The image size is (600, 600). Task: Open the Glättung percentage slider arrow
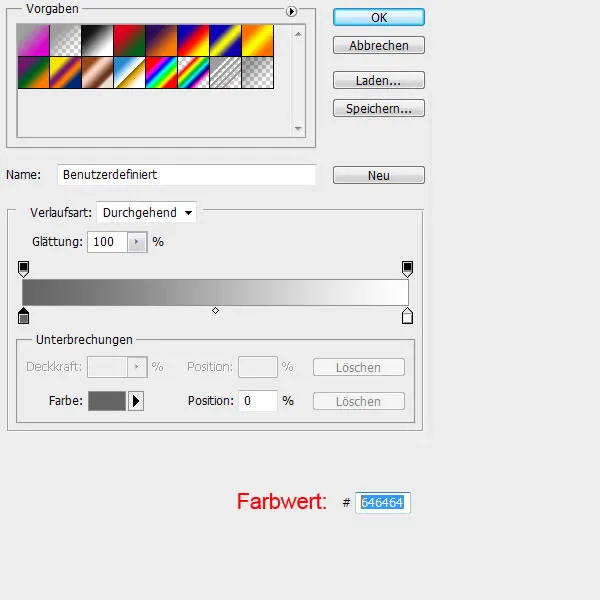coord(137,242)
